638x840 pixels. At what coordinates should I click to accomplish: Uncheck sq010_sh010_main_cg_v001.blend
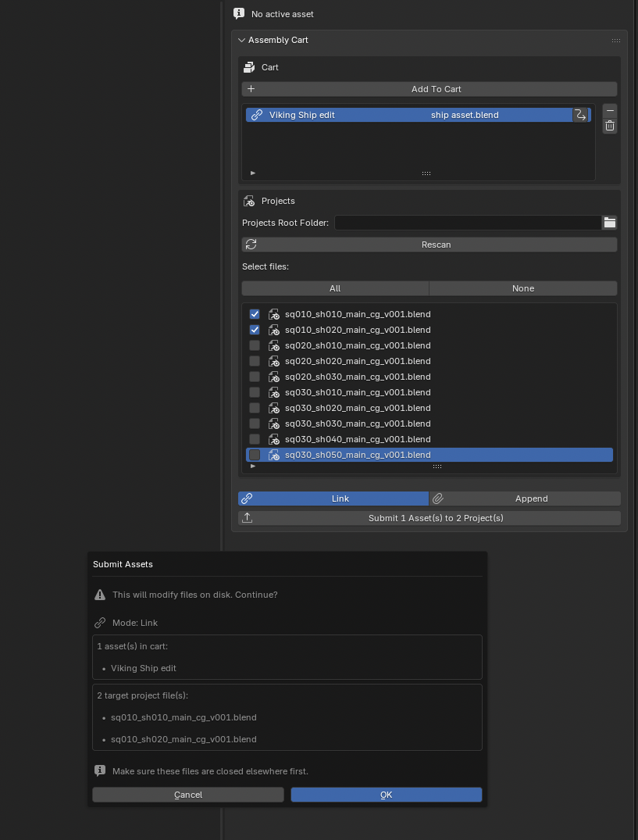pyautogui.click(x=255, y=314)
